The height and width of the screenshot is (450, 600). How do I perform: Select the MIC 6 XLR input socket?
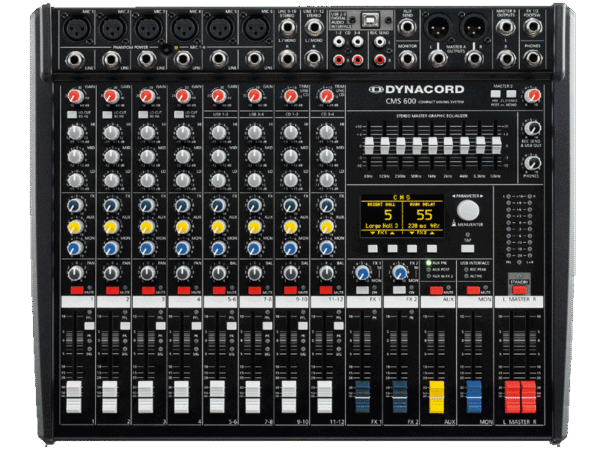click(256, 29)
